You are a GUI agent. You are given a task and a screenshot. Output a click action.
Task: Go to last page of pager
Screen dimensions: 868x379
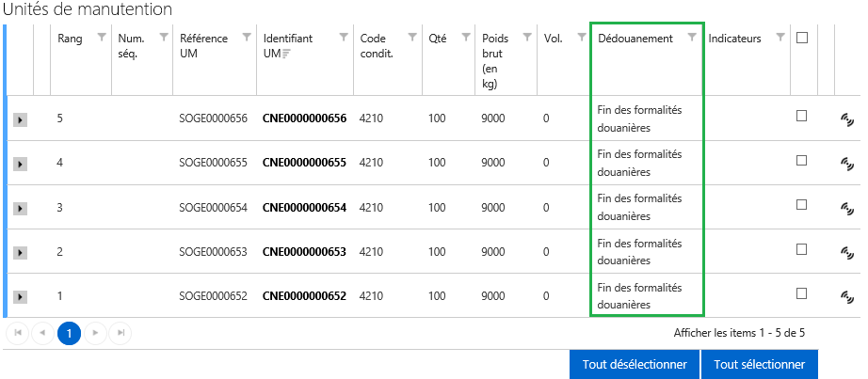click(x=121, y=333)
